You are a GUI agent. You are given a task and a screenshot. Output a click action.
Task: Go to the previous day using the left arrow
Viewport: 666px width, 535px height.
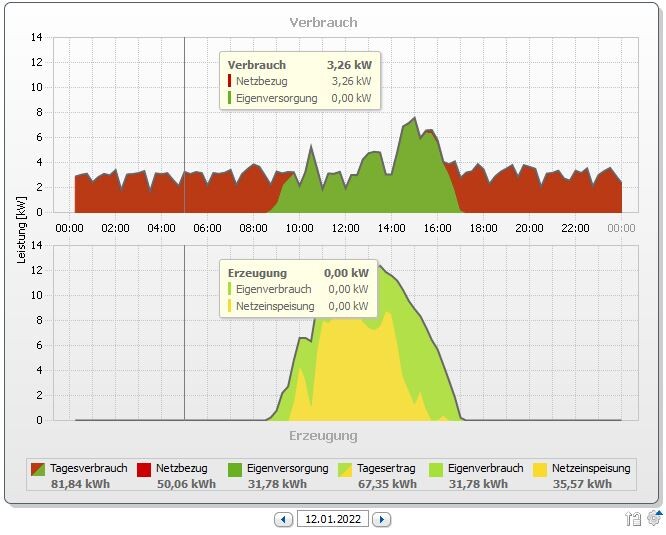tap(284, 519)
